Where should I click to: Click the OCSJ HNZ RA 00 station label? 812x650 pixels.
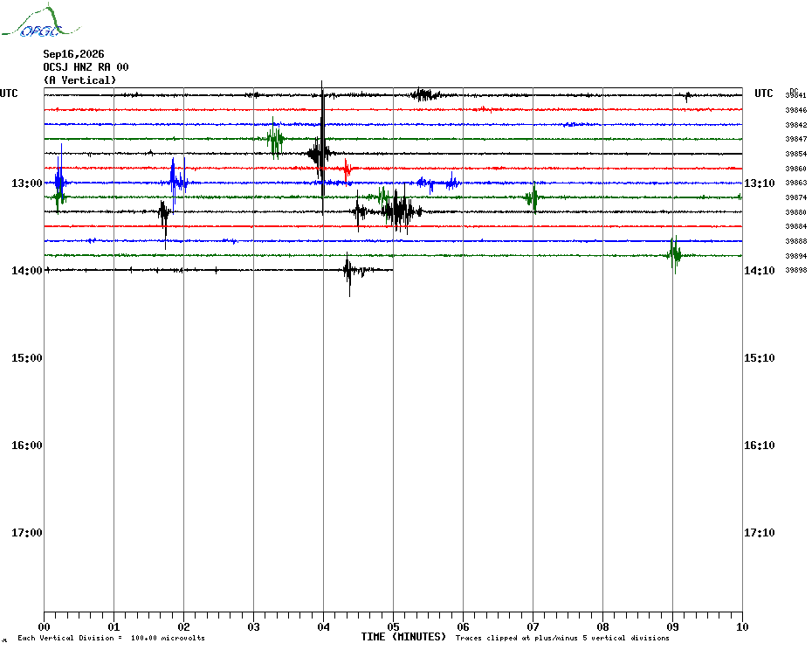(x=86, y=67)
